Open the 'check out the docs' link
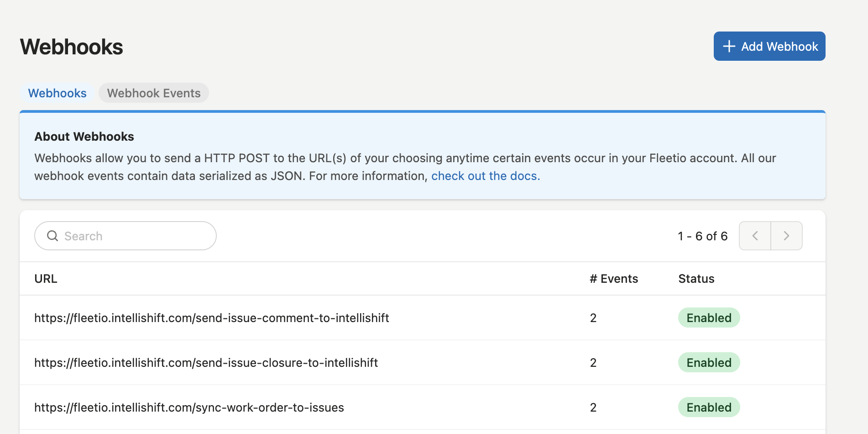 click(x=485, y=176)
